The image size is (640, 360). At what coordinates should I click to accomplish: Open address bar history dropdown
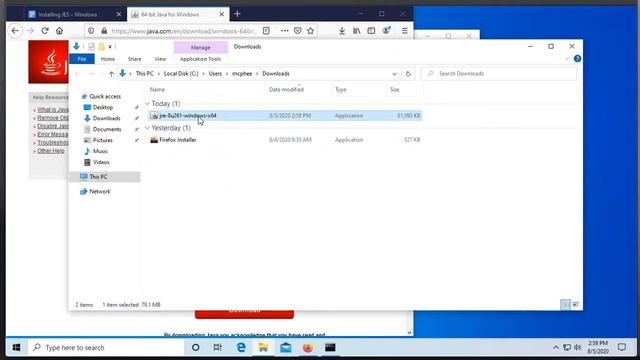click(x=394, y=74)
